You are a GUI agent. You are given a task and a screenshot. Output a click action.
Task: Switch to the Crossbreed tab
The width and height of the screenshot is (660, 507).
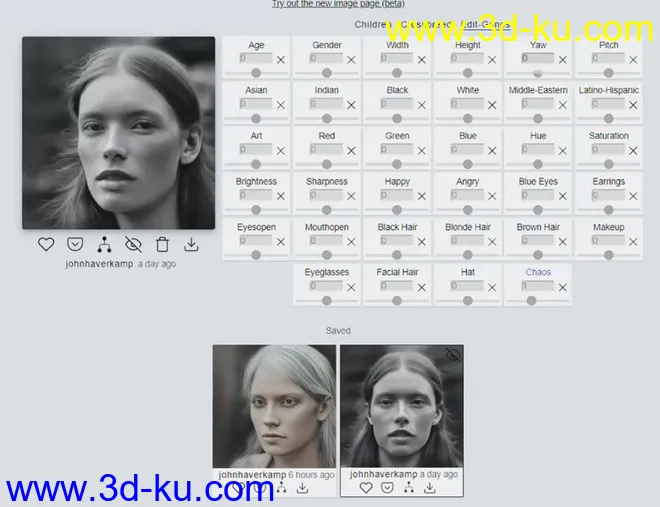point(425,24)
